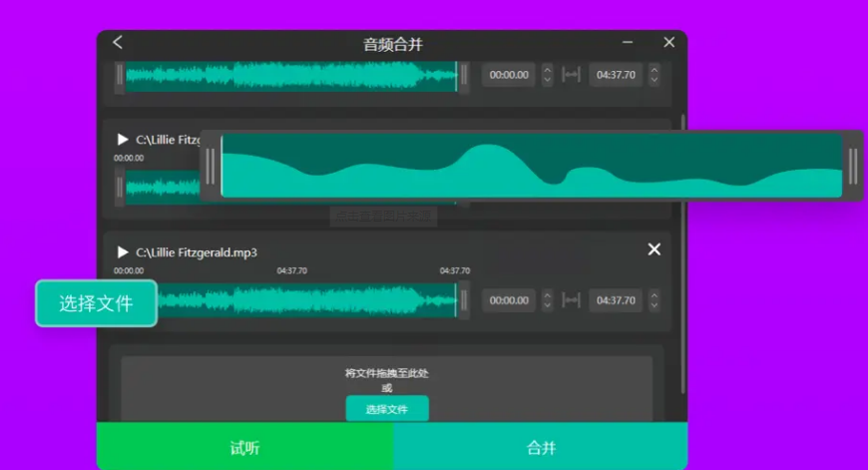
Task: Remove the last Lillie Fitzgerald.mp3 track with X
Action: (654, 249)
